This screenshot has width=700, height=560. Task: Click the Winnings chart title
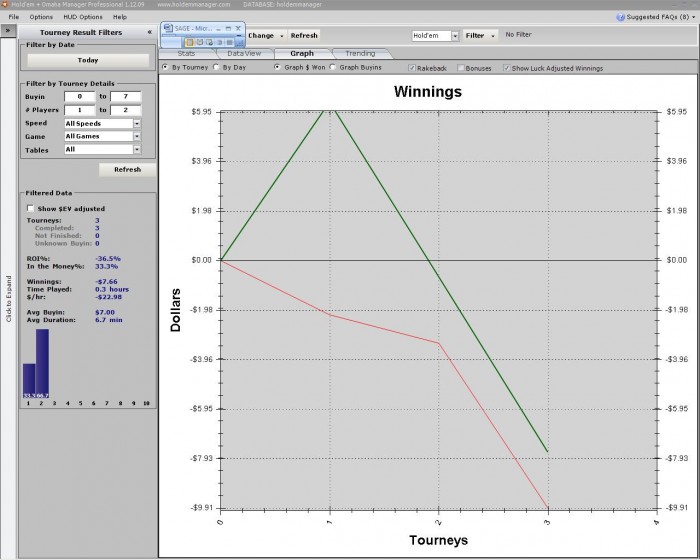tap(428, 92)
